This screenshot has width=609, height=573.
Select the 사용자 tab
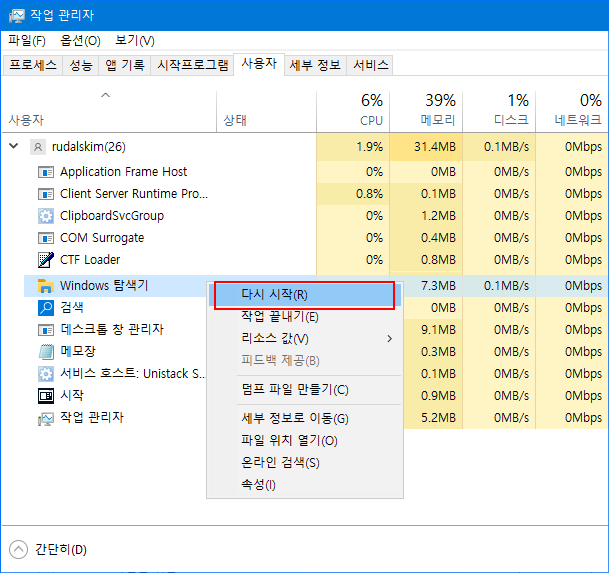(x=259, y=64)
